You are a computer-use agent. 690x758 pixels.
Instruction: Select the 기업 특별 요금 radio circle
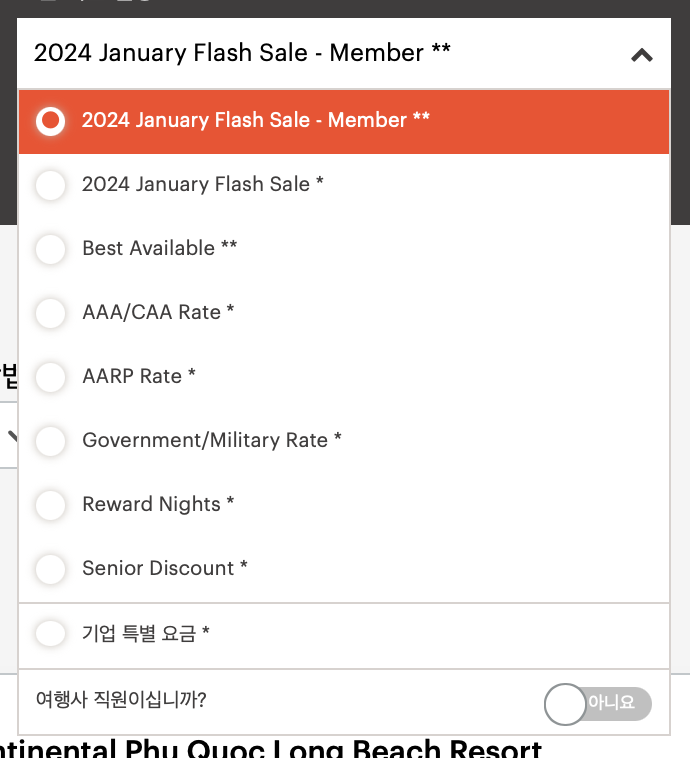[50, 633]
